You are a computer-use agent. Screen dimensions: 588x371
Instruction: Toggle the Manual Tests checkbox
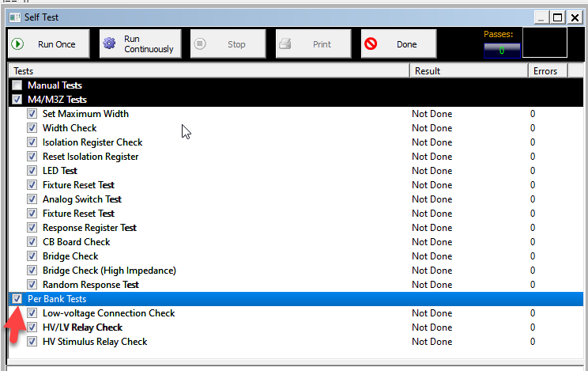(x=17, y=85)
